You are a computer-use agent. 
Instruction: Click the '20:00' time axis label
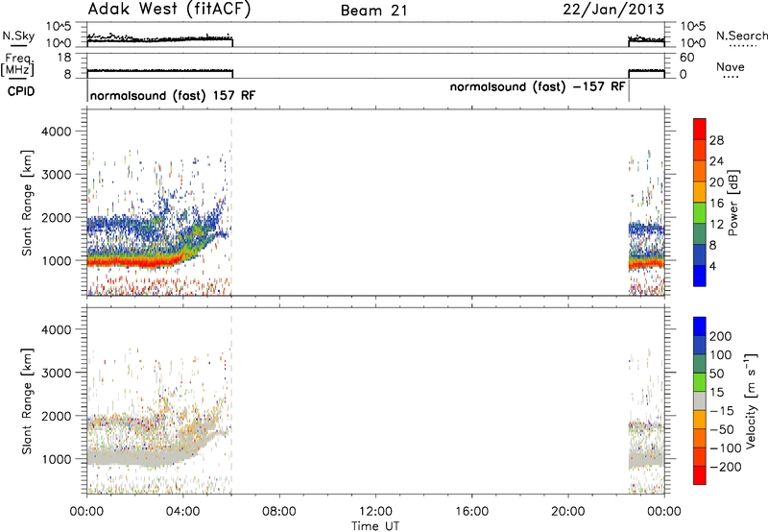coord(567,512)
